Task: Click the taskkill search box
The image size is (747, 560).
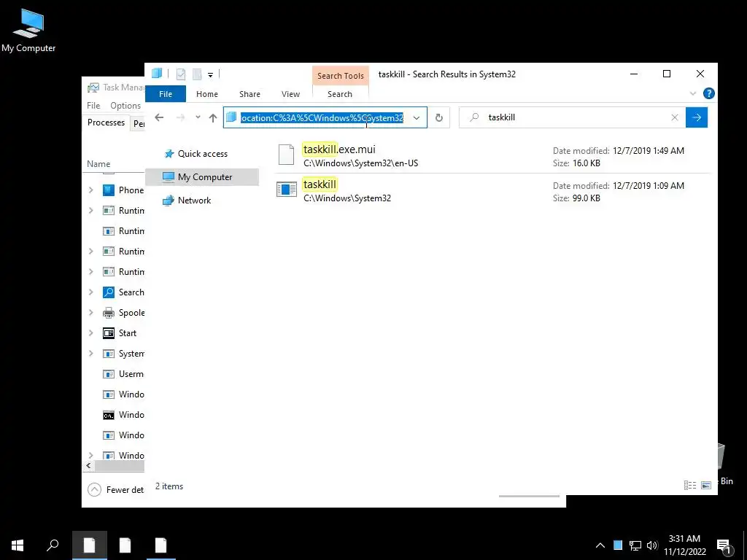Action: click(x=572, y=117)
